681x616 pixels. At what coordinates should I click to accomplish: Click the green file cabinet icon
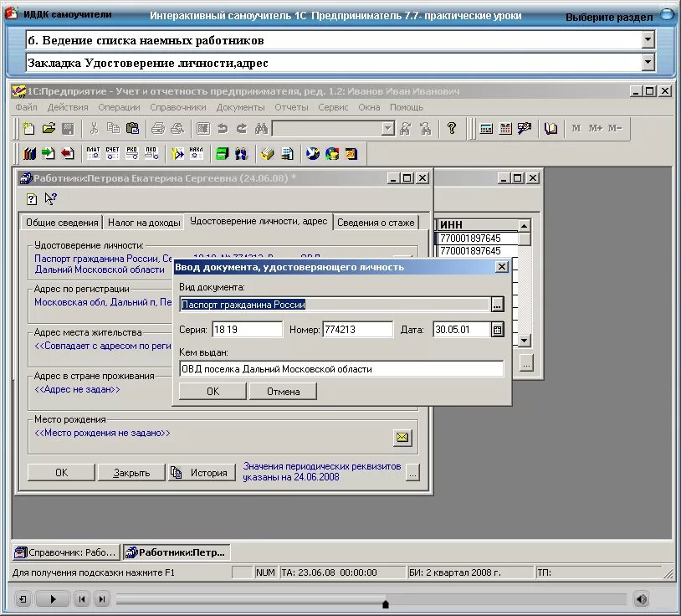pyautogui.click(x=222, y=154)
